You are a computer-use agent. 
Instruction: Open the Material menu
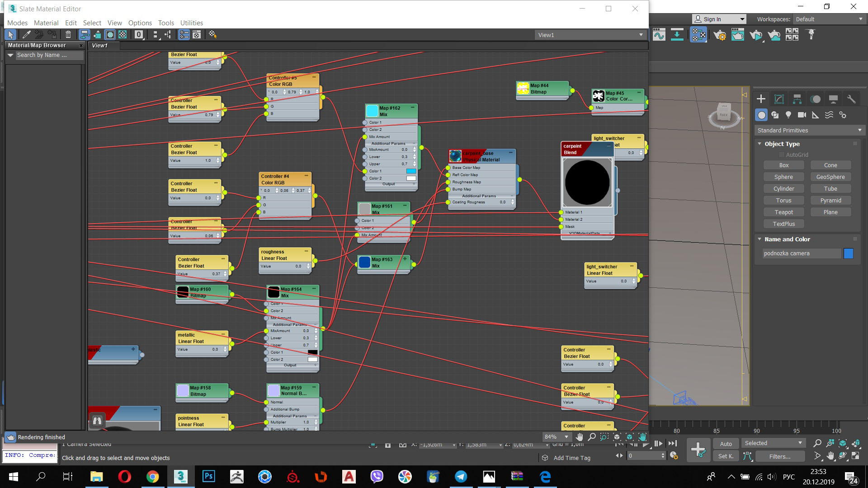46,23
